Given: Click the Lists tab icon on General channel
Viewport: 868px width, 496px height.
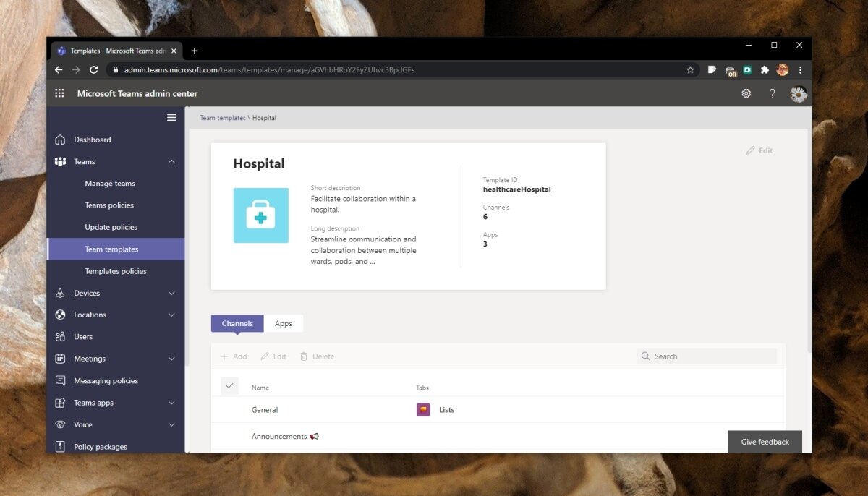Looking at the screenshot, I should tap(423, 409).
